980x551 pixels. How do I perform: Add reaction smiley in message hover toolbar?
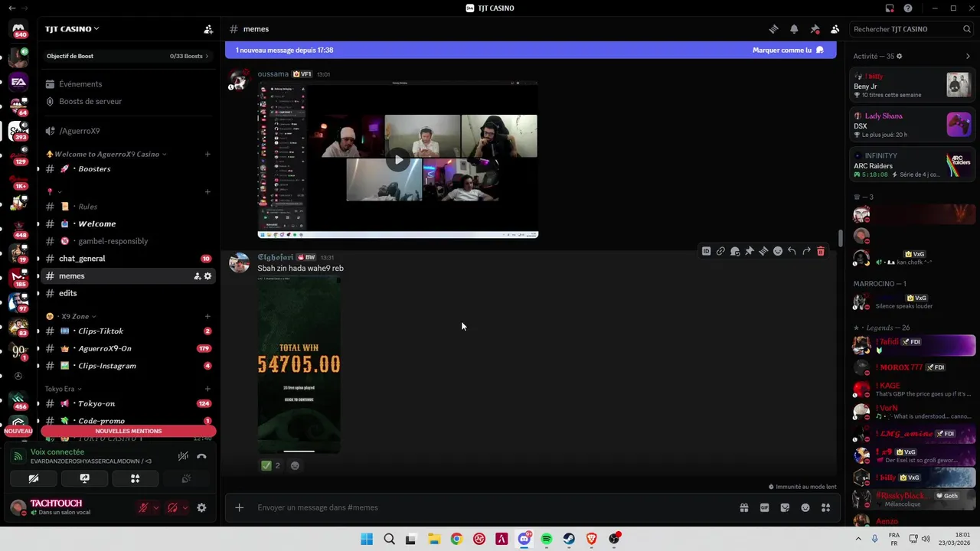[778, 251]
